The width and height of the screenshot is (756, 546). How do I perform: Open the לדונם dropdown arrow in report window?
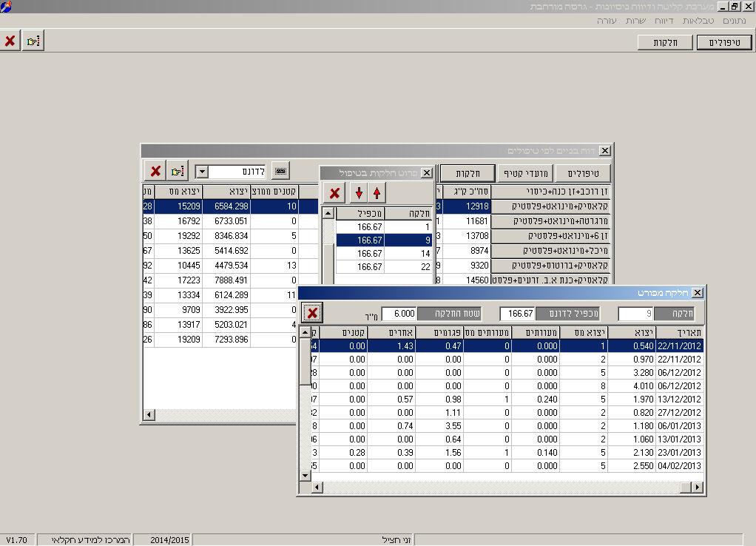(x=202, y=172)
